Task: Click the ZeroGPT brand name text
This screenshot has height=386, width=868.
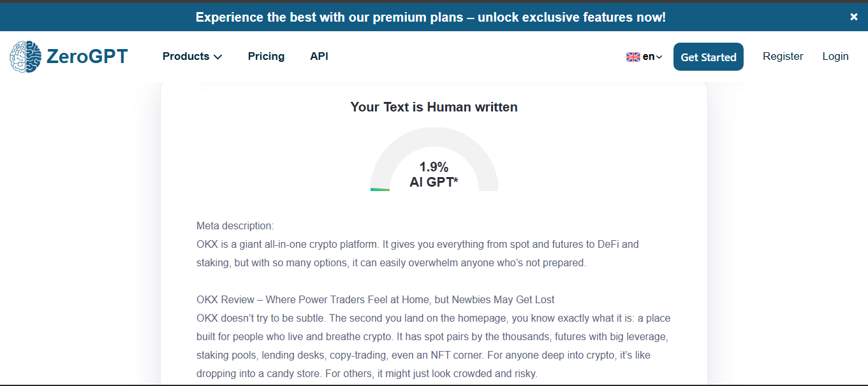Action: (x=87, y=57)
